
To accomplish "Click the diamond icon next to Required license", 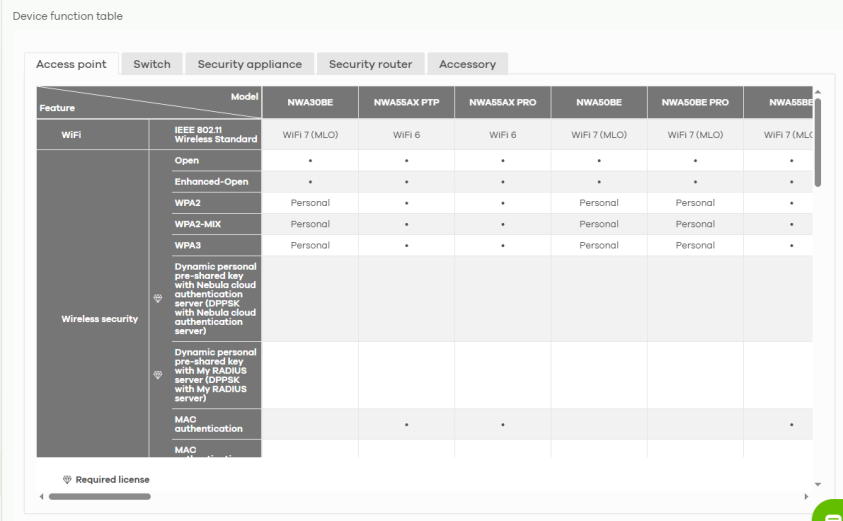I will pyautogui.click(x=67, y=480).
